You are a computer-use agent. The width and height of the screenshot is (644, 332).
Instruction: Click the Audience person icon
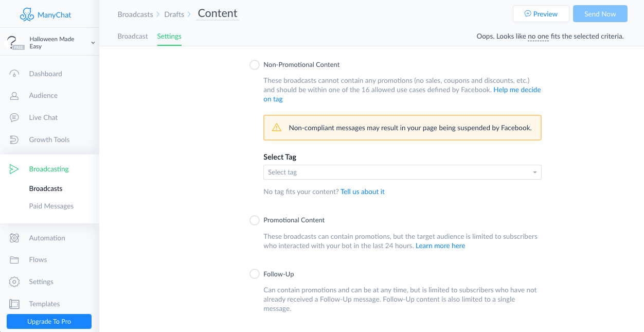(x=14, y=96)
